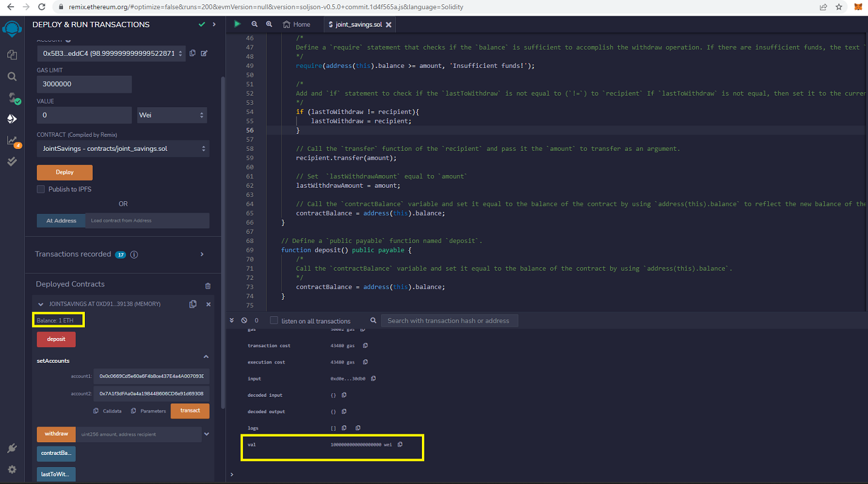Open the Account selection dropdown
Screen dimensions: 868x484
pyautogui.click(x=111, y=53)
